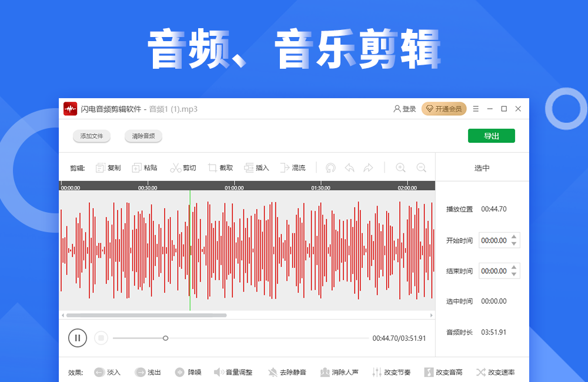Viewport: 588px width, 382px height.
Task: Select the Paste (粘贴) tool
Action: pyautogui.click(x=137, y=168)
